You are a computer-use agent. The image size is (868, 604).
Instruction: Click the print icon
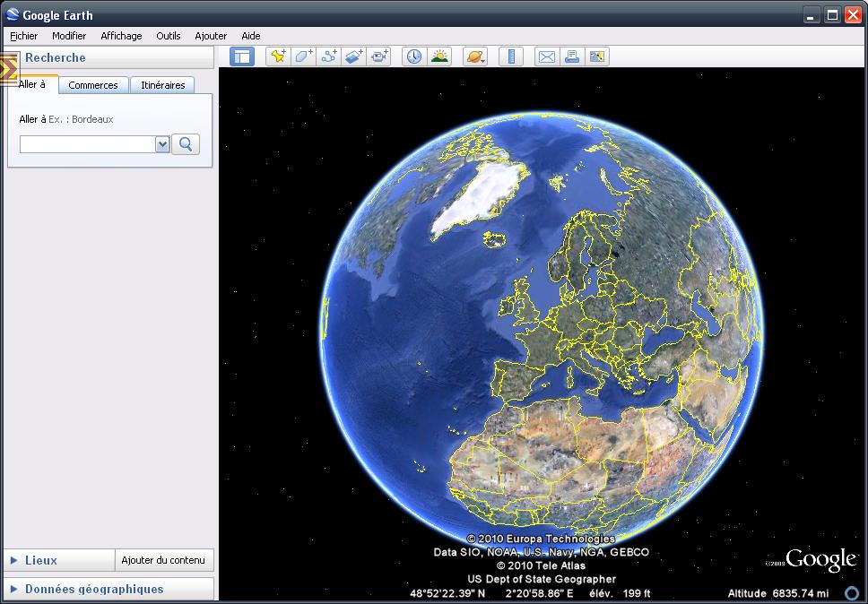[572, 56]
